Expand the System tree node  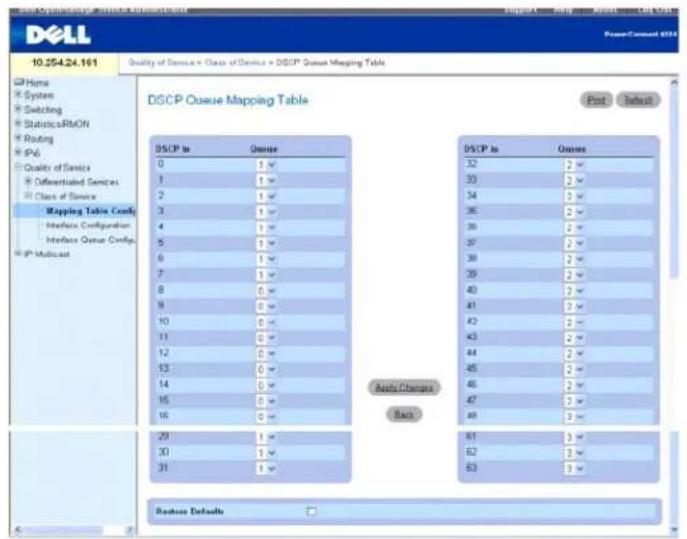pos(18,95)
